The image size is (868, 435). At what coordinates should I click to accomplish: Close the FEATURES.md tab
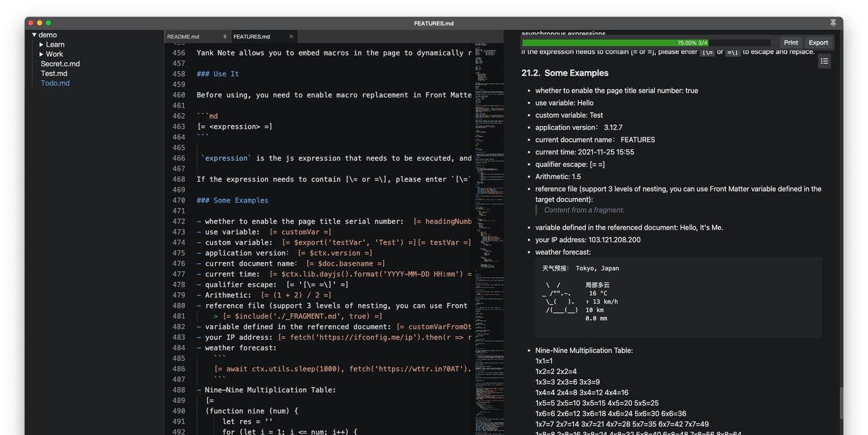(292, 37)
